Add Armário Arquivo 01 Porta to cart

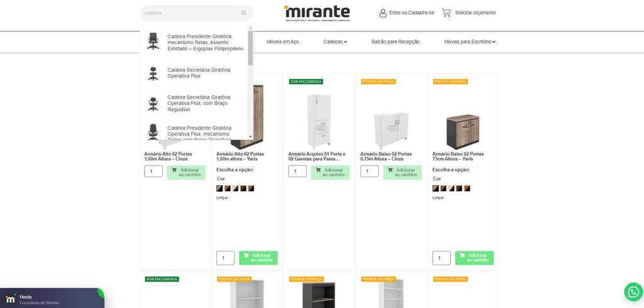point(330,172)
